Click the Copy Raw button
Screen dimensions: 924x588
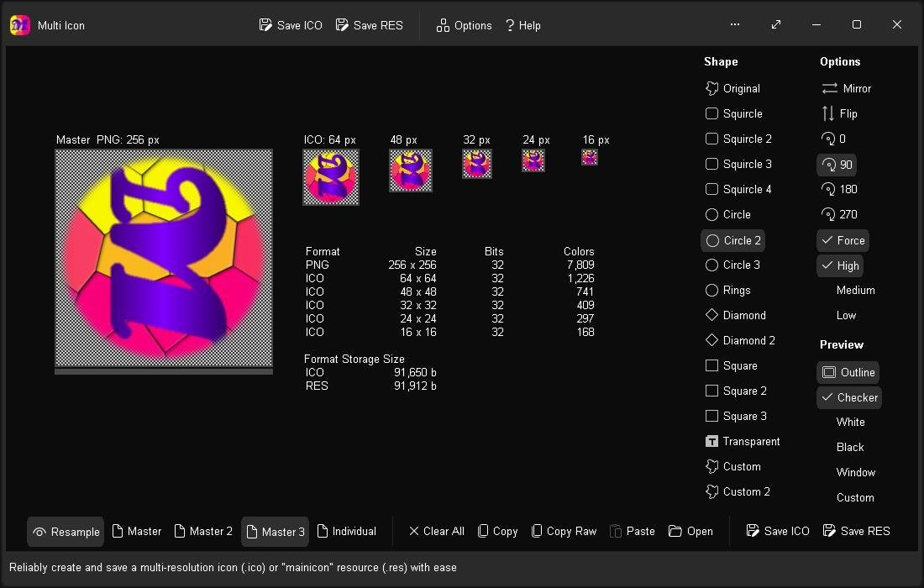click(x=564, y=532)
